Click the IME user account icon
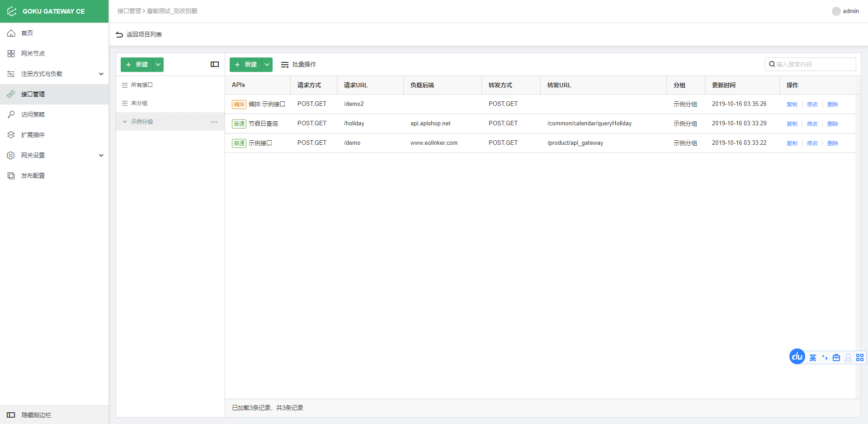Screen dimensions: 868x424 (x=848, y=357)
